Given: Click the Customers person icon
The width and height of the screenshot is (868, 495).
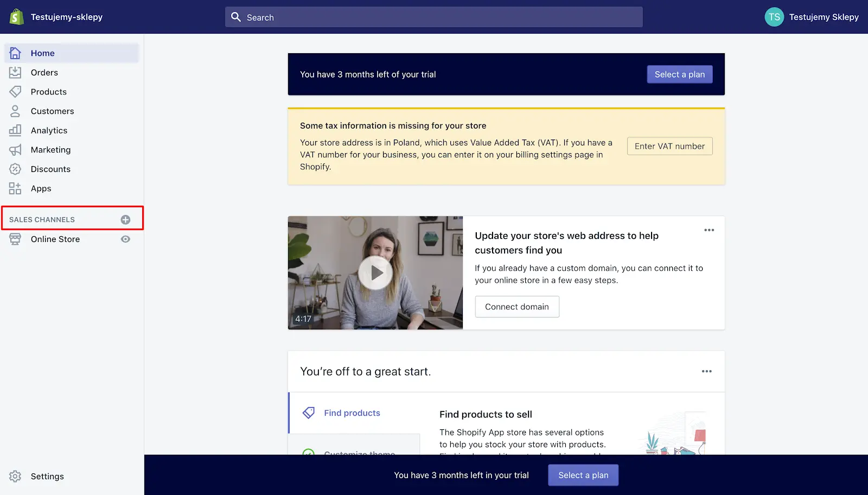Looking at the screenshot, I should click(x=15, y=111).
